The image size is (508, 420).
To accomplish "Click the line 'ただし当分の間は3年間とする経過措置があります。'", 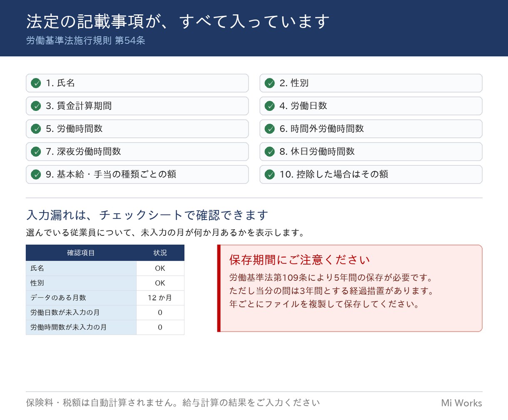I will point(332,291).
